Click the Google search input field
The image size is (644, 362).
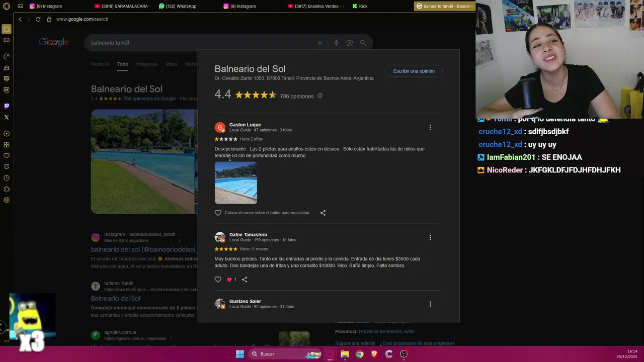point(201,43)
